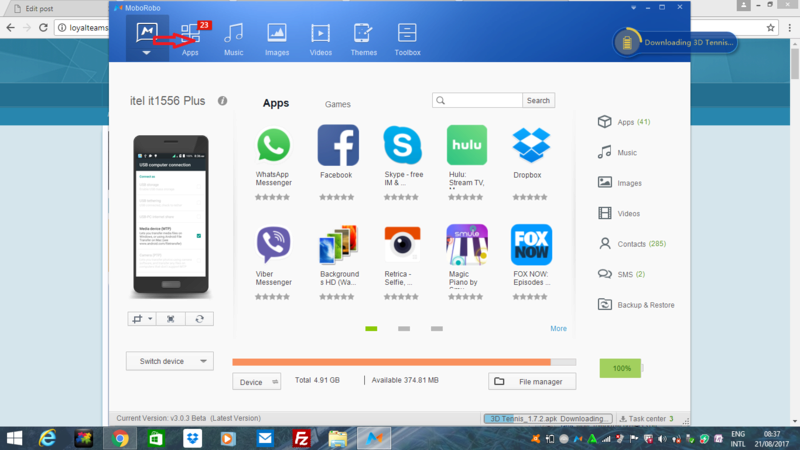Image resolution: width=800 pixels, height=450 pixels.
Task: Select the Apps tab heading
Action: (276, 103)
